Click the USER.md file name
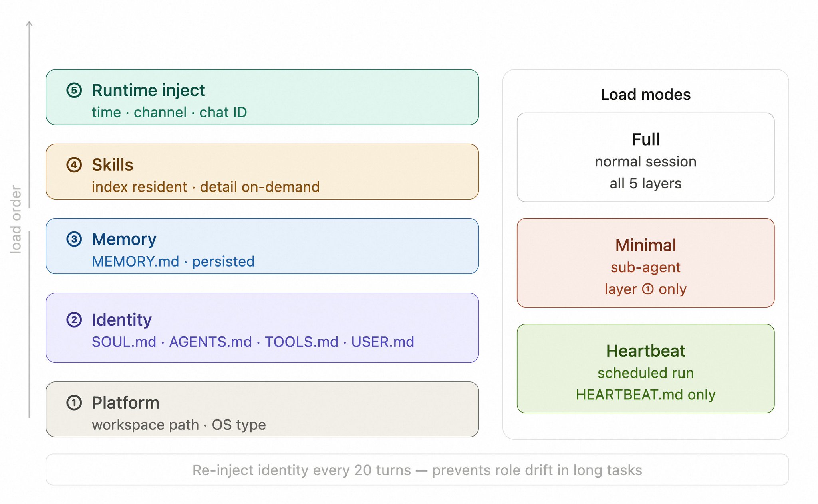Image resolution: width=818 pixels, height=504 pixels. [383, 342]
